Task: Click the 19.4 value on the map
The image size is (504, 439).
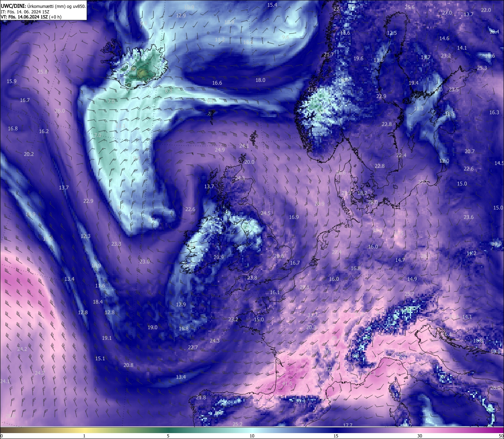Action: click(x=413, y=83)
